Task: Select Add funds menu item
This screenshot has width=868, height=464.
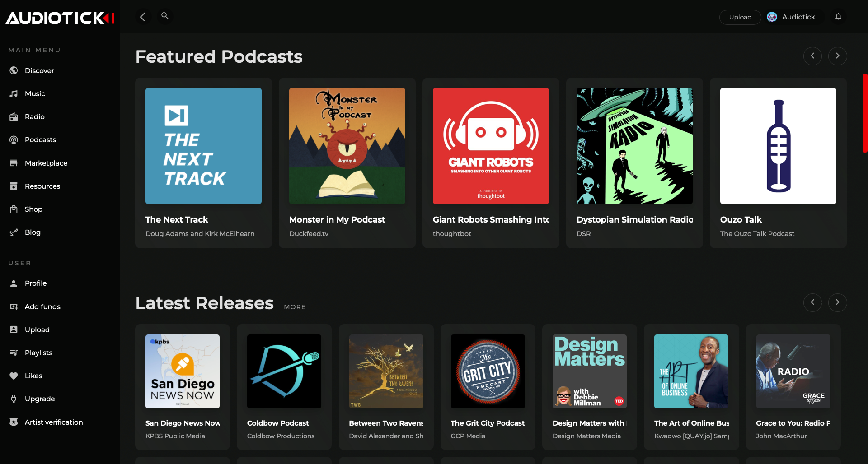Action: pos(42,307)
